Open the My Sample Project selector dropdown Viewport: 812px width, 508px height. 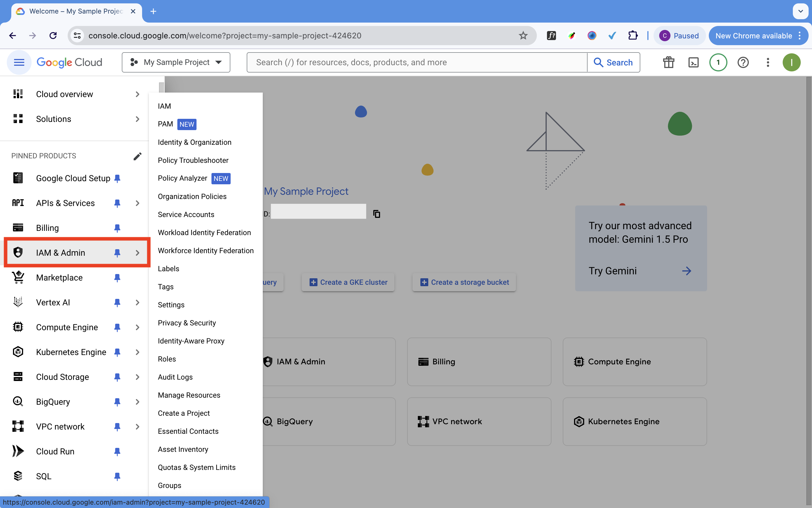(x=176, y=62)
